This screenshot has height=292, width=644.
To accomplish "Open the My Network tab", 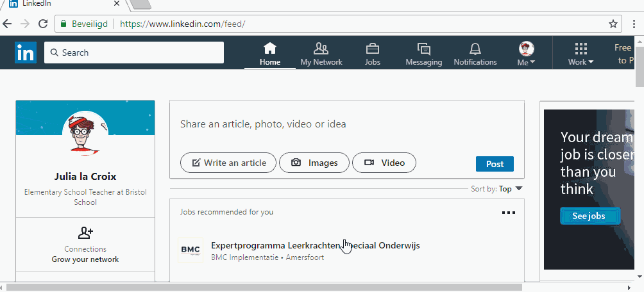I will [321, 54].
